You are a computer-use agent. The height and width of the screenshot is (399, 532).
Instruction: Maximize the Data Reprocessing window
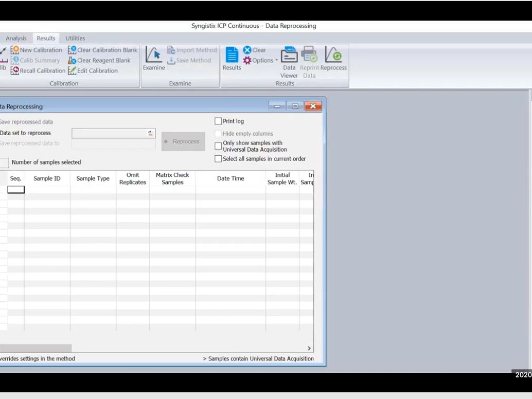(x=295, y=106)
